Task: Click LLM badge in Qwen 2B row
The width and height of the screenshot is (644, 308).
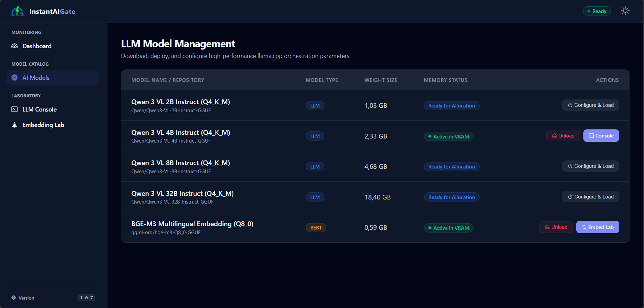Action: click(x=315, y=105)
